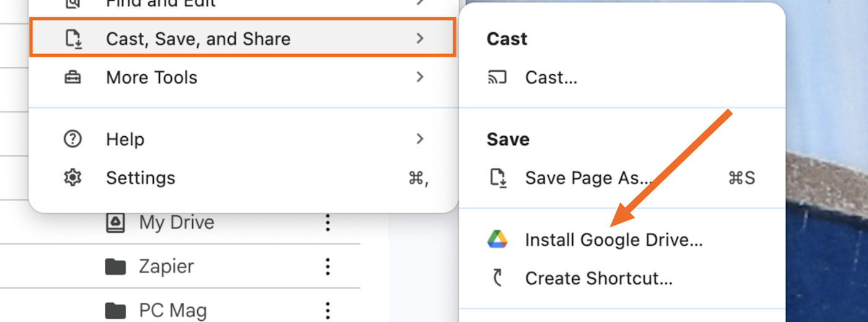Click the Google Drive logo icon

pos(497,240)
